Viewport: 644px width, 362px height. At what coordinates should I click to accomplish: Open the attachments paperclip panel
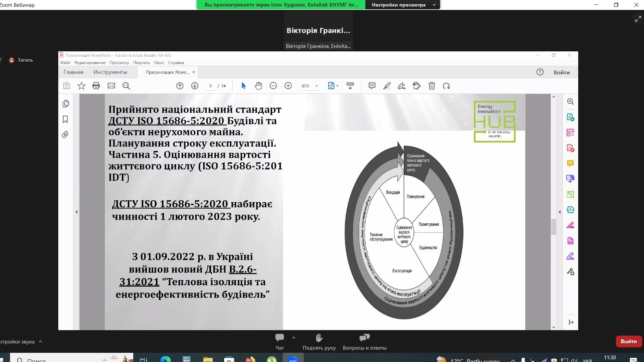65,134
